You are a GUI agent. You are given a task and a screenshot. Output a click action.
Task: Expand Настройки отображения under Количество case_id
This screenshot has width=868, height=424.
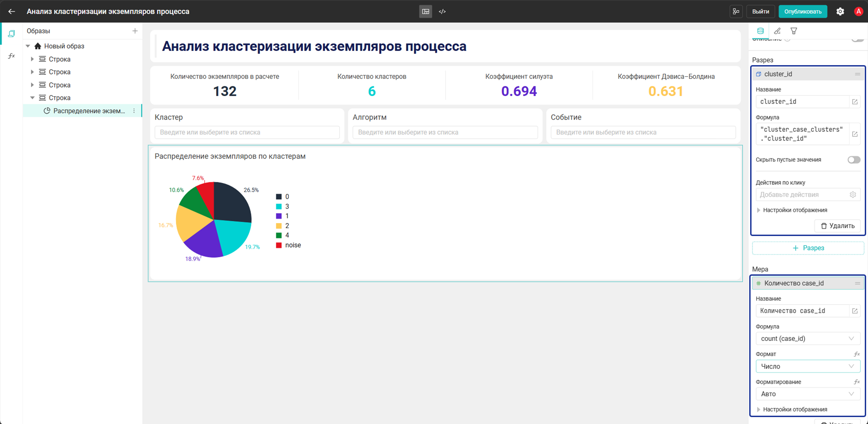792,409
